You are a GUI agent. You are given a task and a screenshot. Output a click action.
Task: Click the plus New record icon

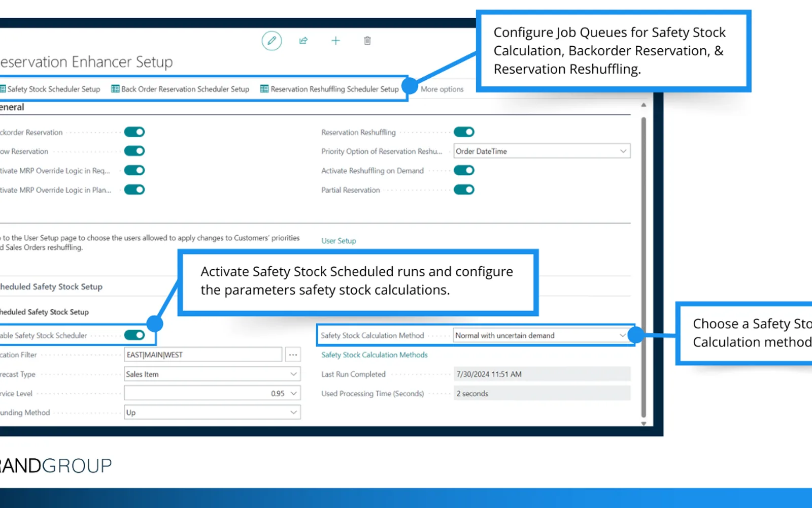pos(335,41)
